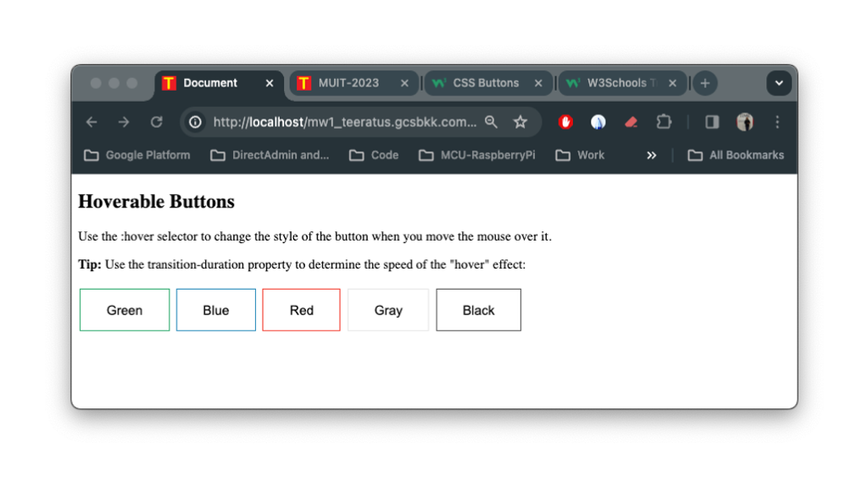
Task: Open a new tab with plus button
Action: click(x=704, y=83)
